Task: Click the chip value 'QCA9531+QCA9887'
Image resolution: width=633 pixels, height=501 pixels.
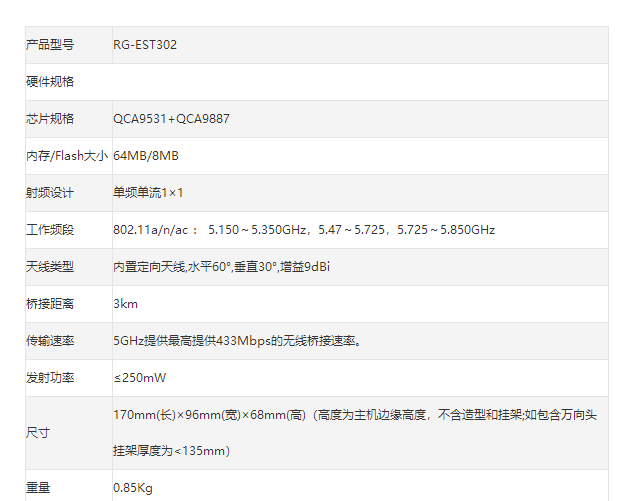Action: (171, 119)
